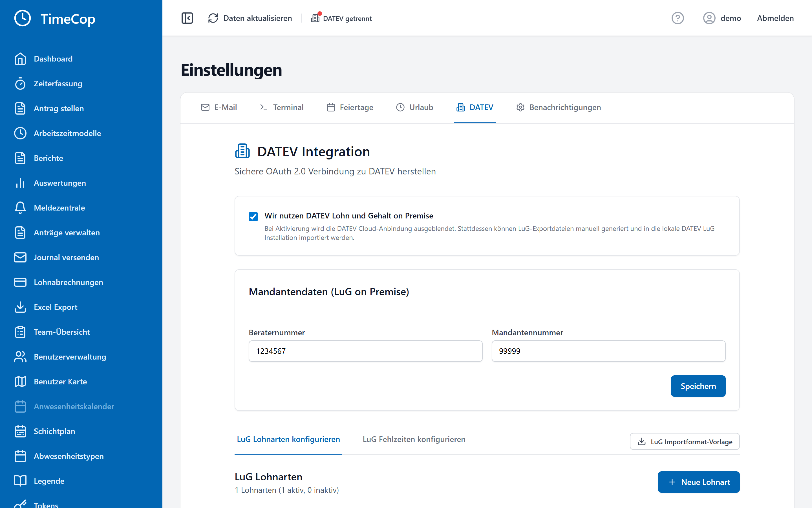Click the Anwesenheitskalender calendar icon
812x508 pixels.
pyautogui.click(x=20, y=406)
